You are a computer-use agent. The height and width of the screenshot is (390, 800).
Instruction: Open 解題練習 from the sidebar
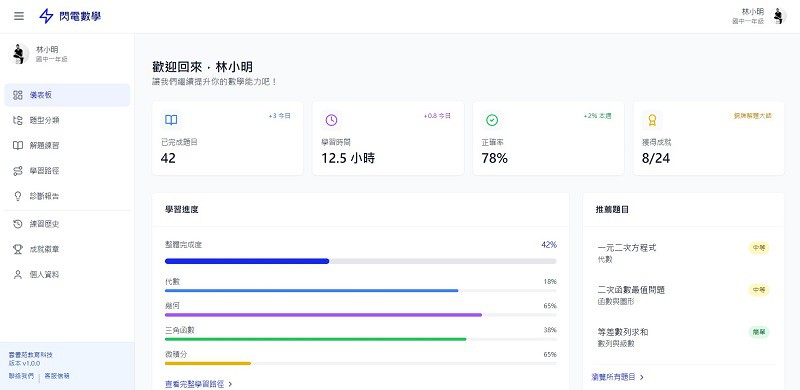click(67, 145)
